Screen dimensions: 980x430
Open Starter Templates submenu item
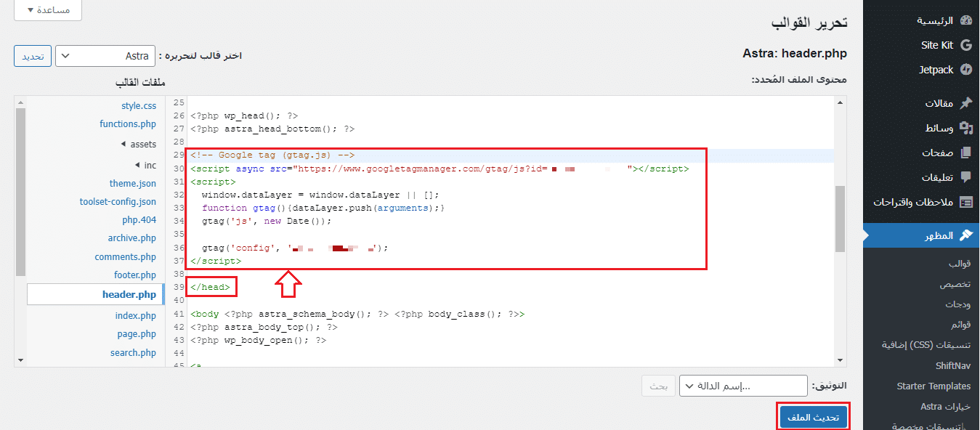tap(933, 386)
